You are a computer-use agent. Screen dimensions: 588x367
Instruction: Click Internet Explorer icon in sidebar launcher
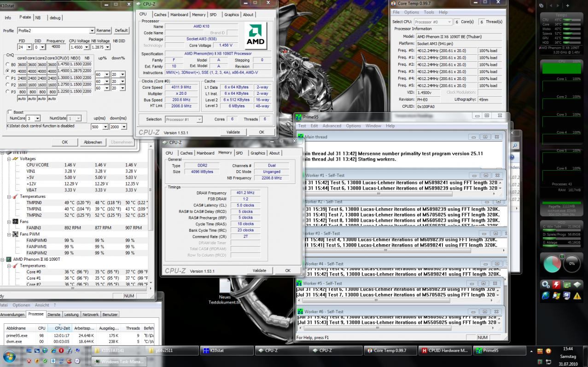pos(546,295)
